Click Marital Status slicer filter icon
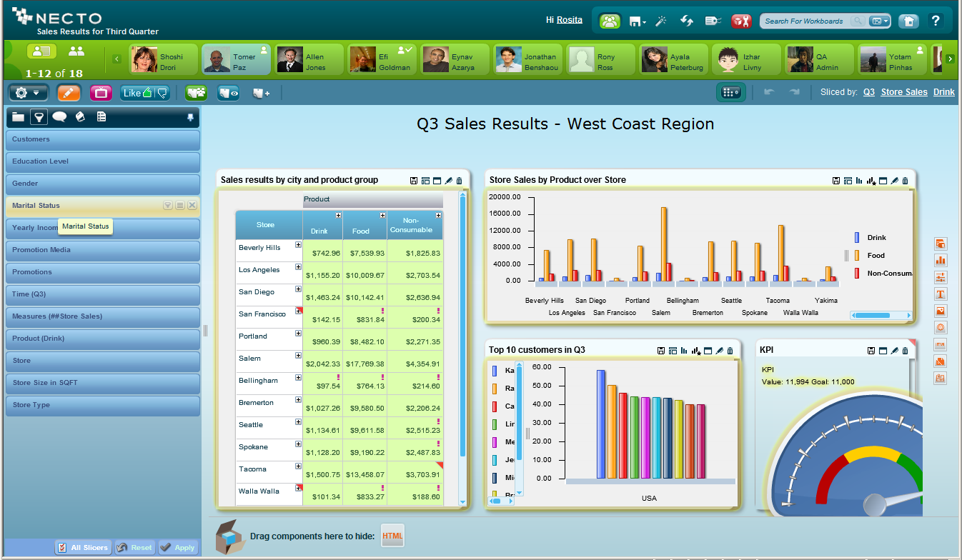Viewport: 962px width, 560px height. (168, 206)
